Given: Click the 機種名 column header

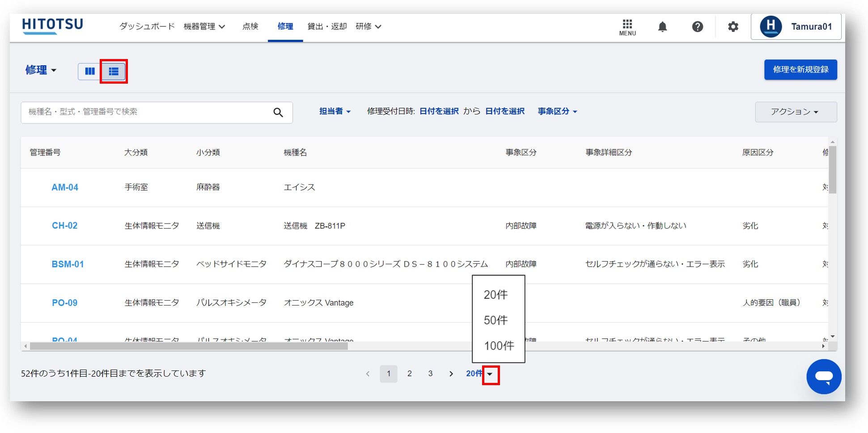Looking at the screenshot, I should coord(295,153).
